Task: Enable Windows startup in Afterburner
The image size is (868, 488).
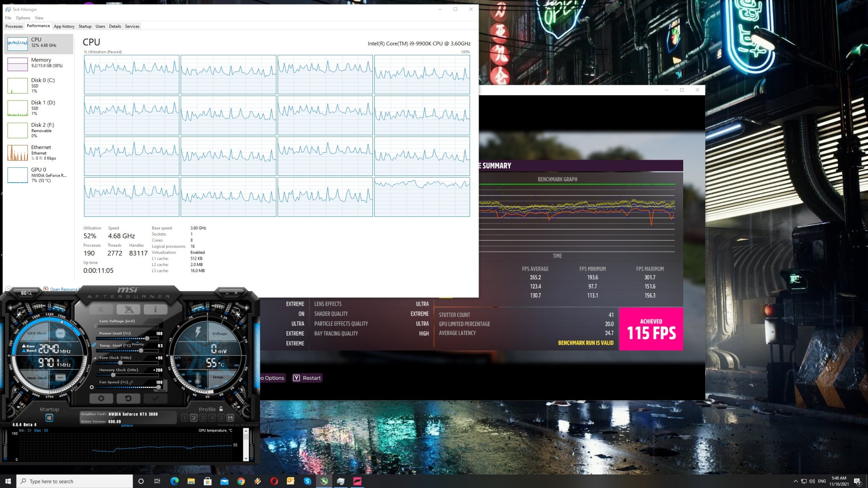Action: 49,419
